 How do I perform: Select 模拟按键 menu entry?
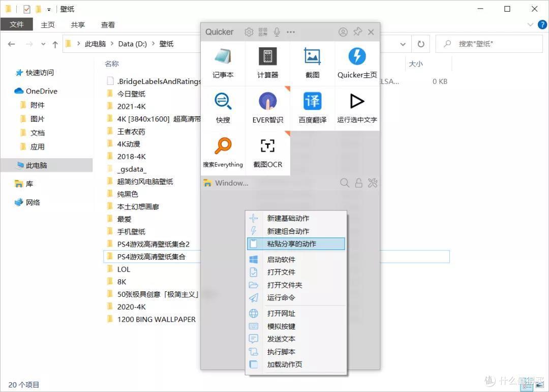pos(296,326)
